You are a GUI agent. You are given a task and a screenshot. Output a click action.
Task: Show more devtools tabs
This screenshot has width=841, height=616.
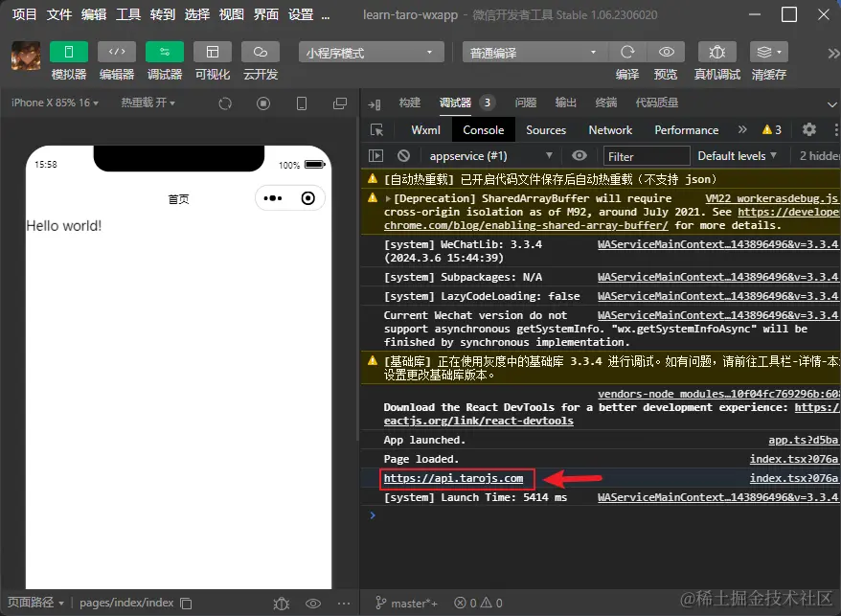pyautogui.click(x=742, y=129)
